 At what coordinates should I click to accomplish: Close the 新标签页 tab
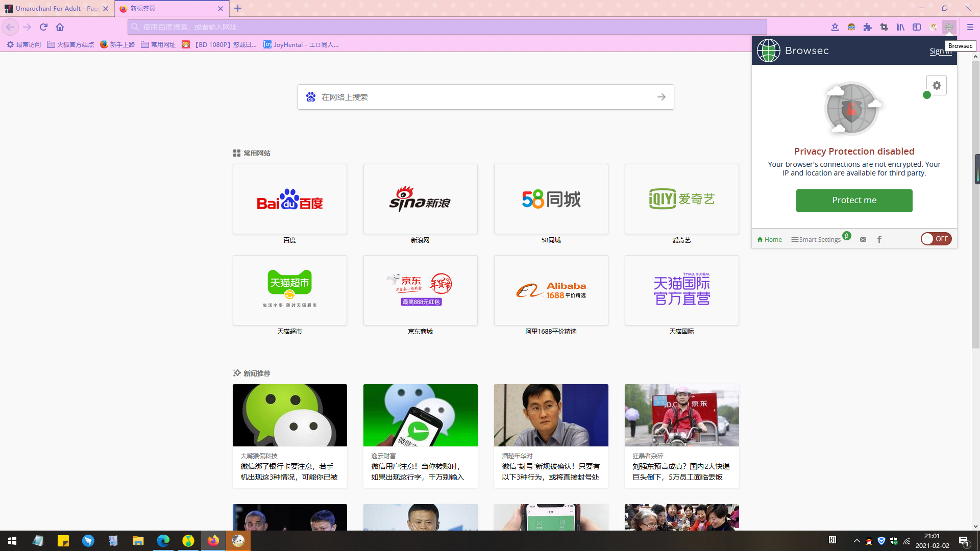pyautogui.click(x=220, y=9)
